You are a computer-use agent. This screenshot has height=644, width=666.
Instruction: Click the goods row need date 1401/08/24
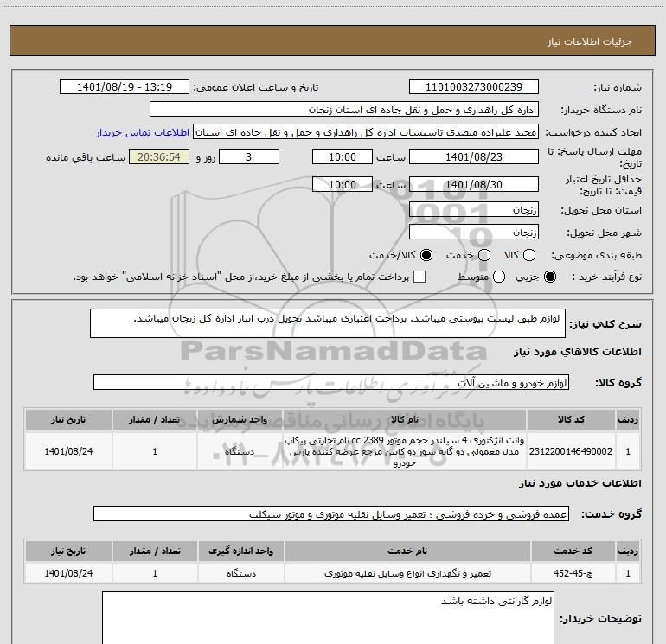pos(68,451)
